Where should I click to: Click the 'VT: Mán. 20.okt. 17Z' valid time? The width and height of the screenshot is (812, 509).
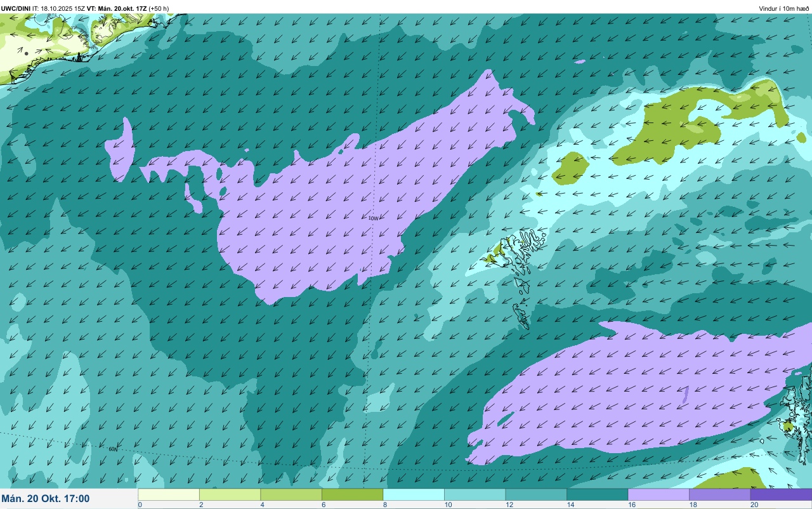[117, 8]
